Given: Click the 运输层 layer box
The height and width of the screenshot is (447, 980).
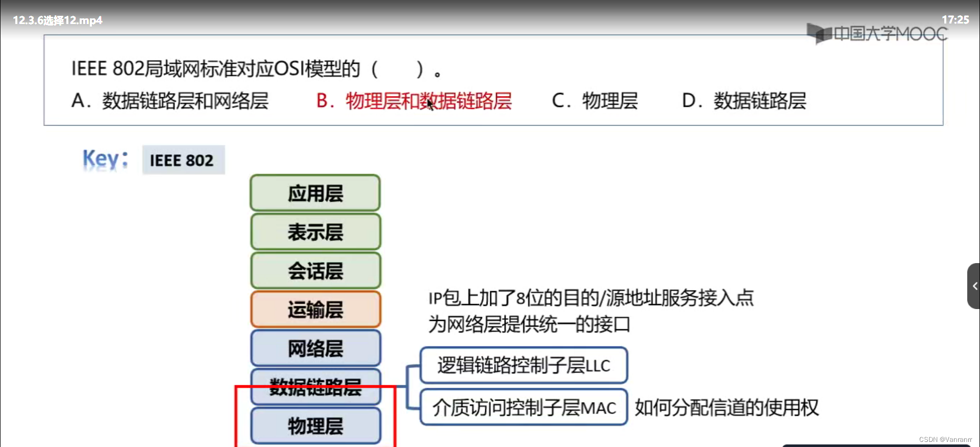Looking at the screenshot, I should click(315, 310).
